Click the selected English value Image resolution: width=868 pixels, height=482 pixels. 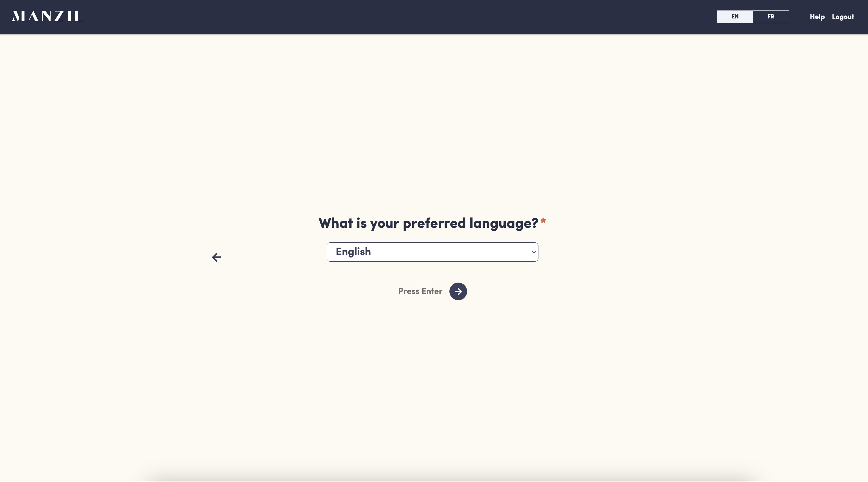353,252
